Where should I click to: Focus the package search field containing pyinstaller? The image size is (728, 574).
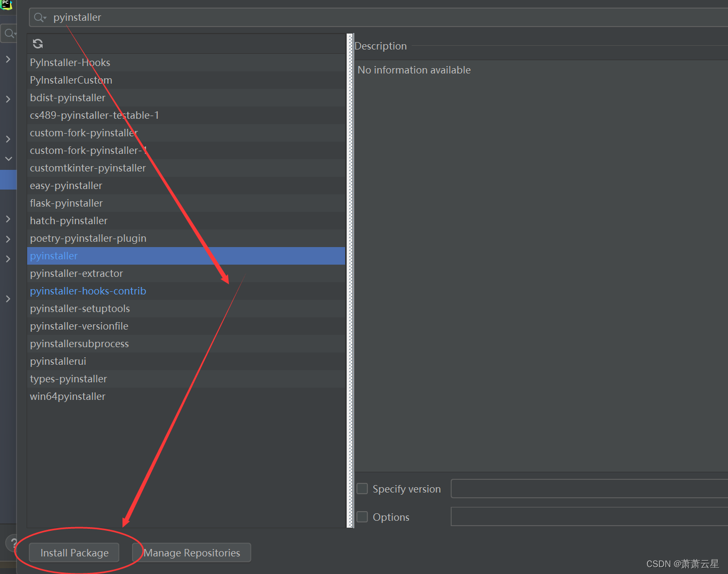379,18
